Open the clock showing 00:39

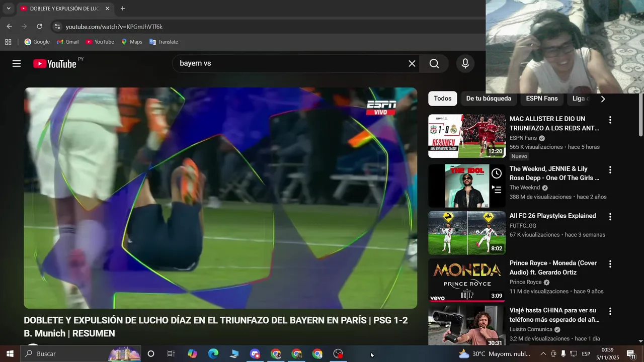pyautogui.click(x=607, y=354)
